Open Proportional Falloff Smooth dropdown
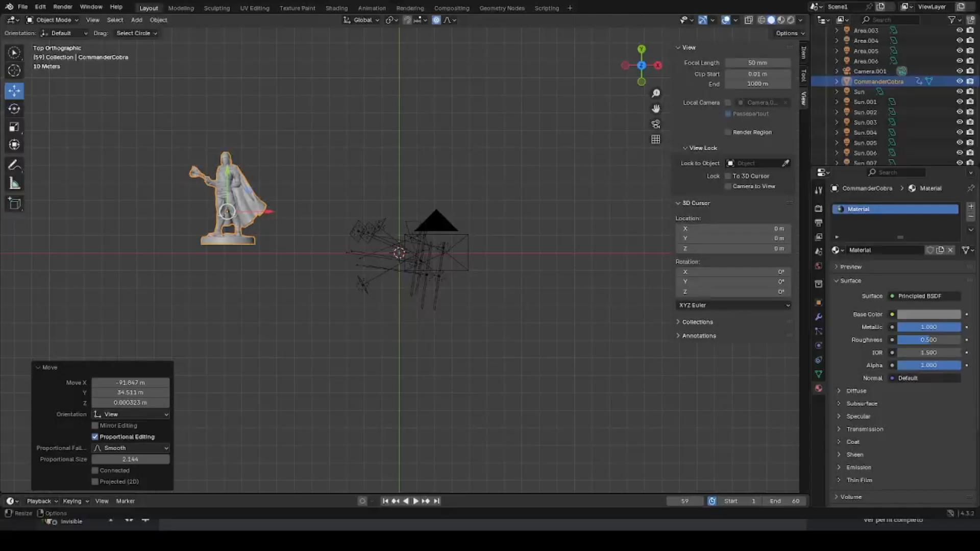Screen dimensions: 980x551 (131, 448)
